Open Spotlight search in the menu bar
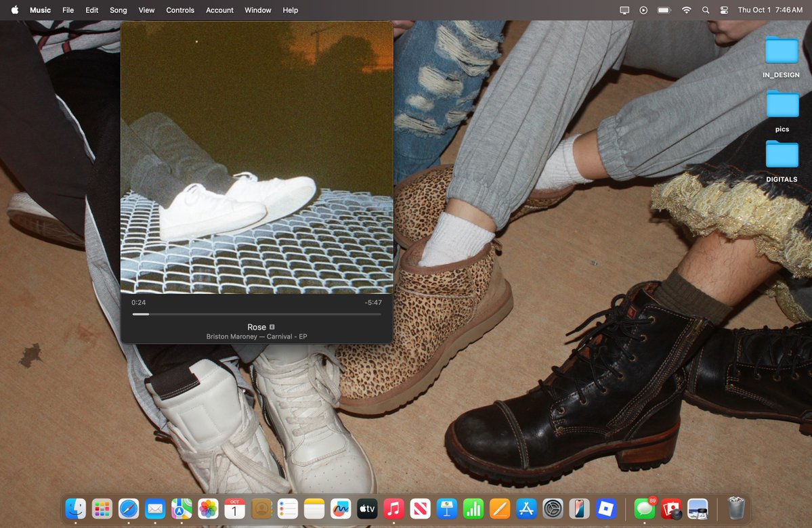 click(x=705, y=10)
